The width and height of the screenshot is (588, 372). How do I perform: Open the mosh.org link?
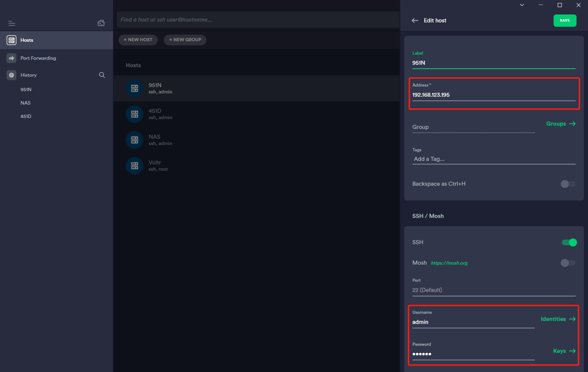tap(449, 263)
